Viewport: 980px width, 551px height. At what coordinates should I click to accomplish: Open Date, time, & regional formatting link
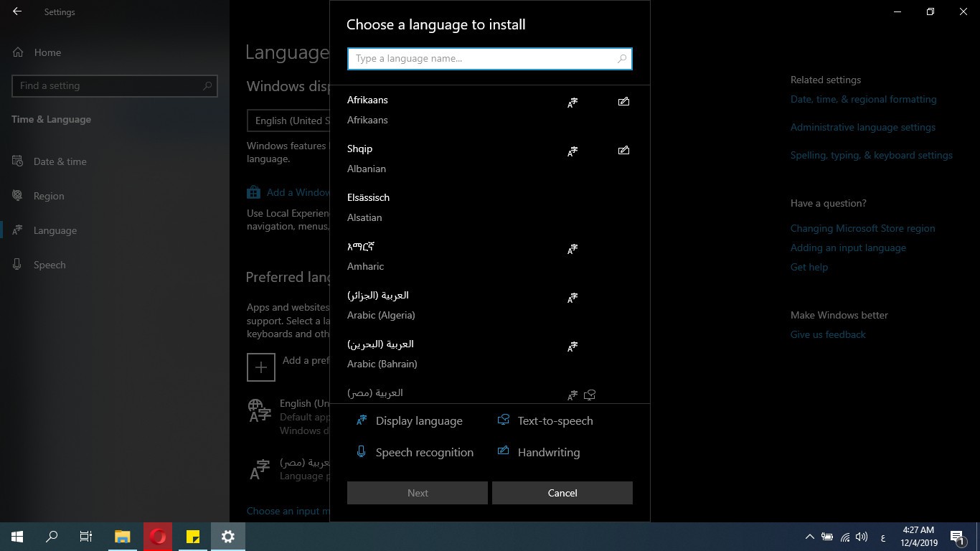[x=863, y=99]
